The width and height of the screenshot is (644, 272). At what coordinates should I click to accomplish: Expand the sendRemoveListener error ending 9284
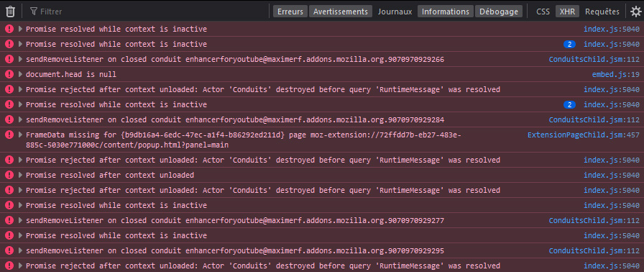[21, 119]
